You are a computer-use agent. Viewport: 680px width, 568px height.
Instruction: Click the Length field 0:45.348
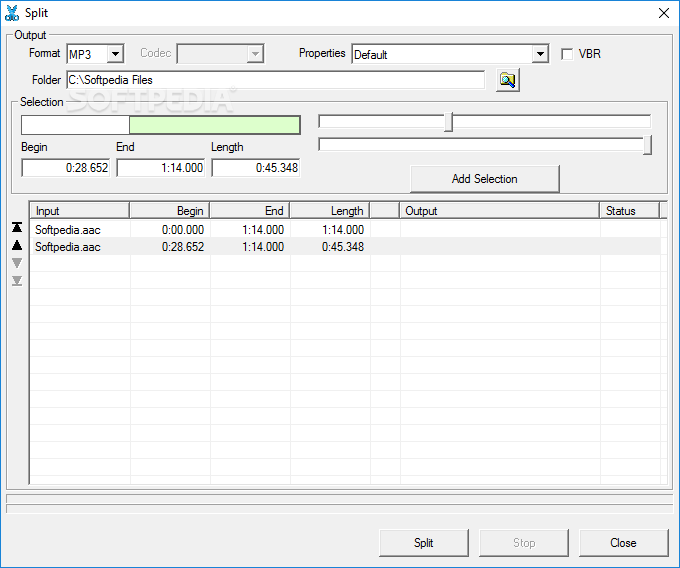point(256,168)
